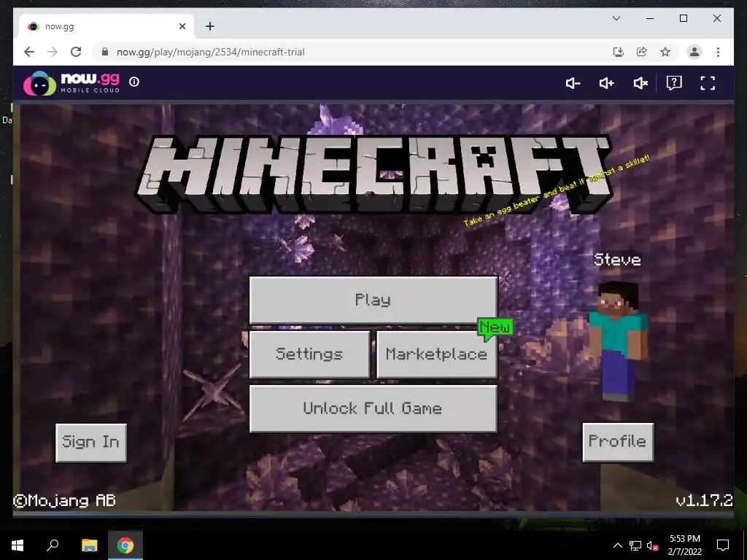Bookmark this tab with star

pyautogui.click(x=665, y=52)
